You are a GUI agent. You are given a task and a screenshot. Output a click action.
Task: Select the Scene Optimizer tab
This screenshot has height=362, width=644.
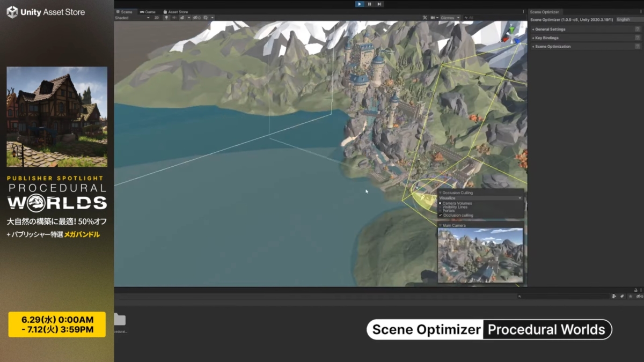[x=544, y=12]
